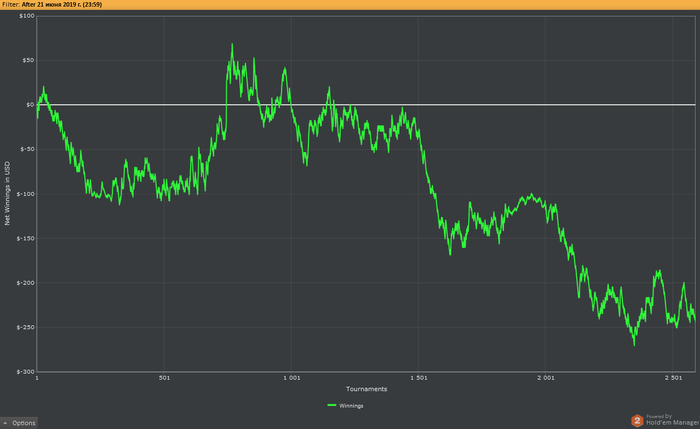700x429 pixels.
Task: Click the $0 y-axis label
Action: click(x=30, y=105)
